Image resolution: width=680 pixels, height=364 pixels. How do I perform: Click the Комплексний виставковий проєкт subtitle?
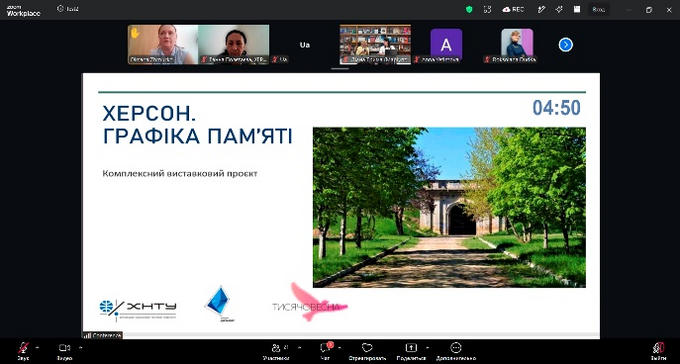coord(180,174)
